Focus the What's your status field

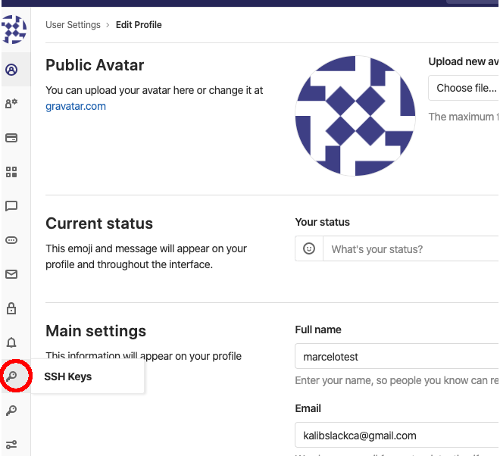[411, 249]
